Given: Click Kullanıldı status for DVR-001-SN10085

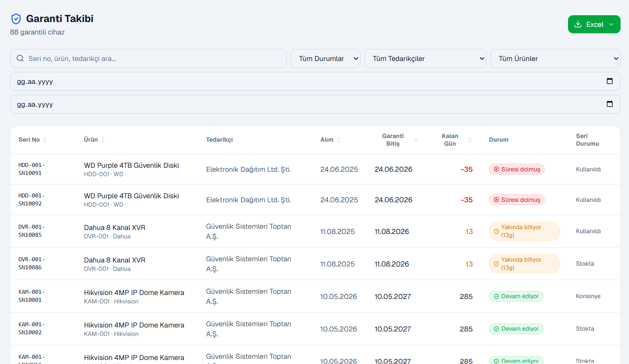Looking at the screenshot, I should tap(588, 231).
